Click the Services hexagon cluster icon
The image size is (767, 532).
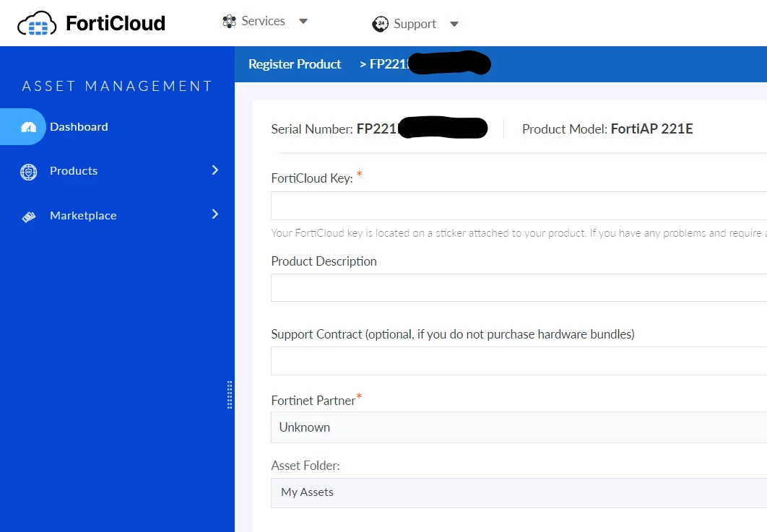(229, 21)
